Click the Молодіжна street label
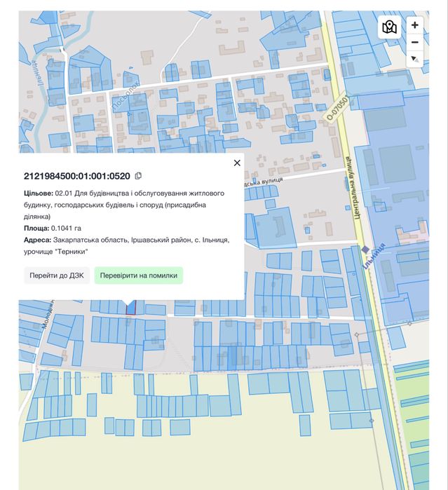Image resolution: width=448 pixels, height=490 pixels. (48, 314)
